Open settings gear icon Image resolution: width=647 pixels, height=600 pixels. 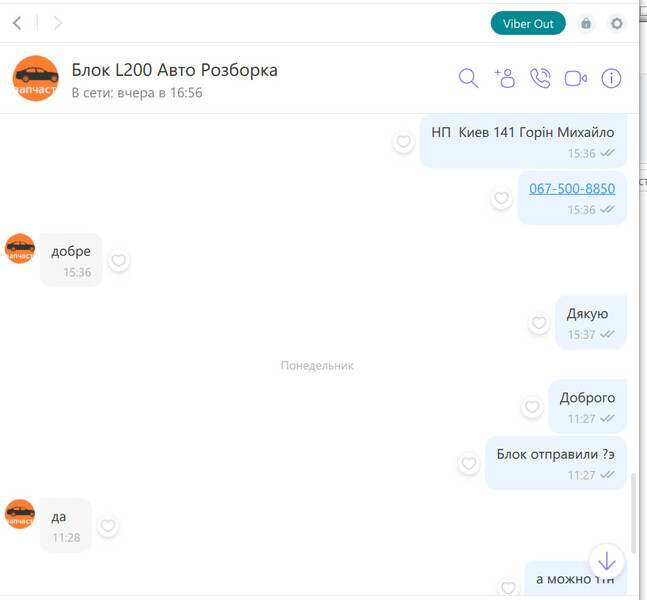coord(616,23)
